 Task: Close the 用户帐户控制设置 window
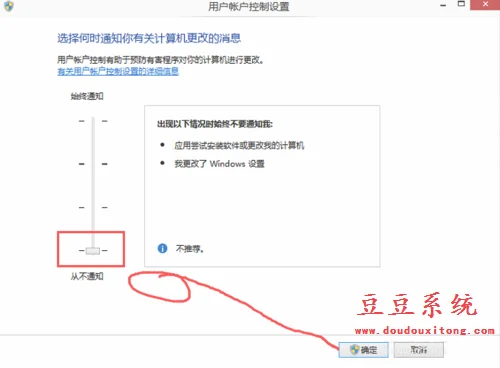click(485, 5)
